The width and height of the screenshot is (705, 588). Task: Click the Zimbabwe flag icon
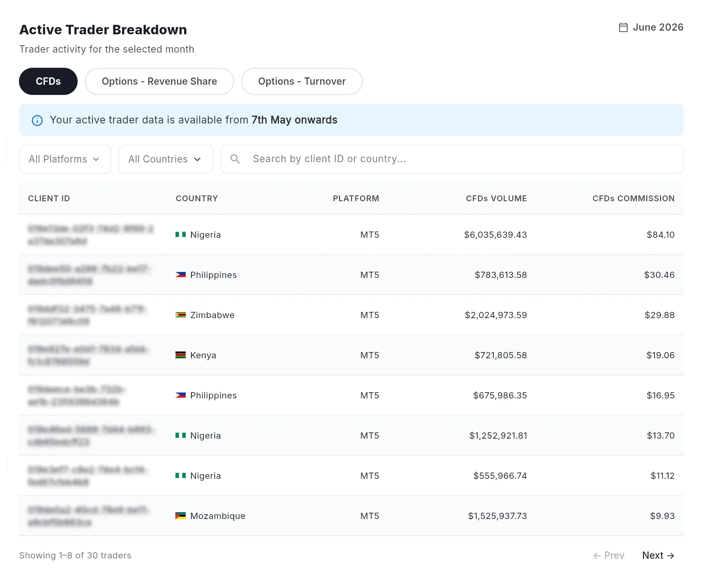[180, 315]
